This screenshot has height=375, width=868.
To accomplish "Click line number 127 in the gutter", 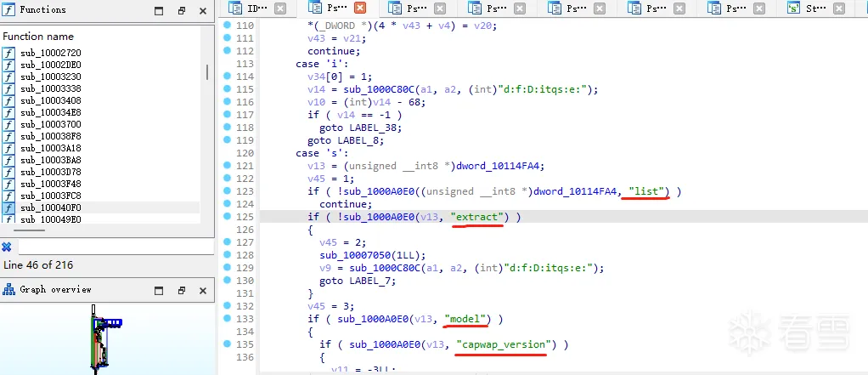I will pyautogui.click(x=244, y=242).
